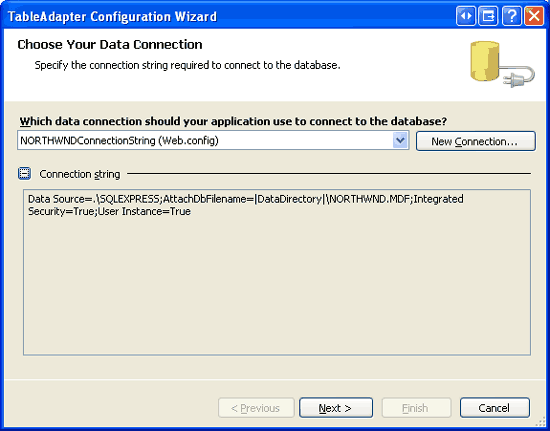Click New Connection button
The width and height of the screenshot is (550, 431).
click(476, 141)
